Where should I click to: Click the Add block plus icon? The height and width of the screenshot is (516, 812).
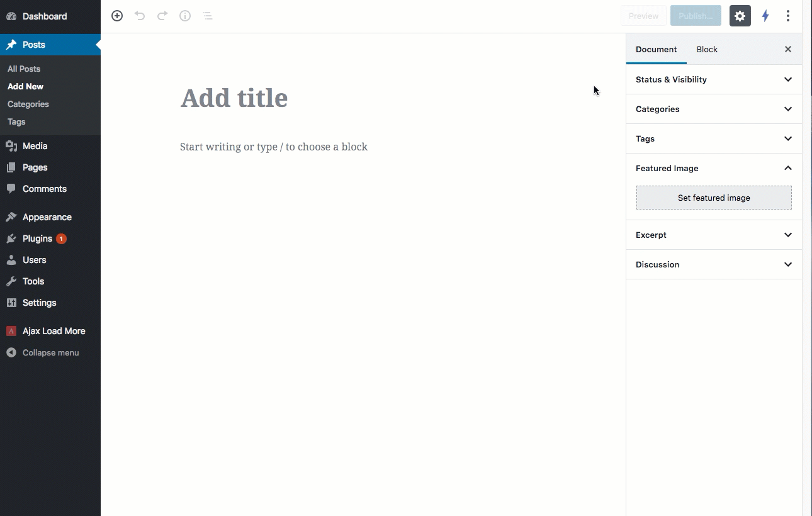(x=117, y=16)
